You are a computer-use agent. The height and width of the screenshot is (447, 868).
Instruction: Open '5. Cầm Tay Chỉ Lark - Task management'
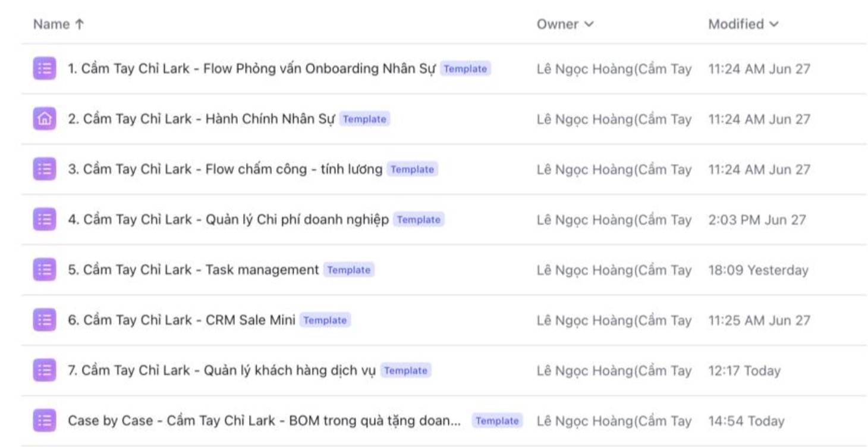coord(193,270)
